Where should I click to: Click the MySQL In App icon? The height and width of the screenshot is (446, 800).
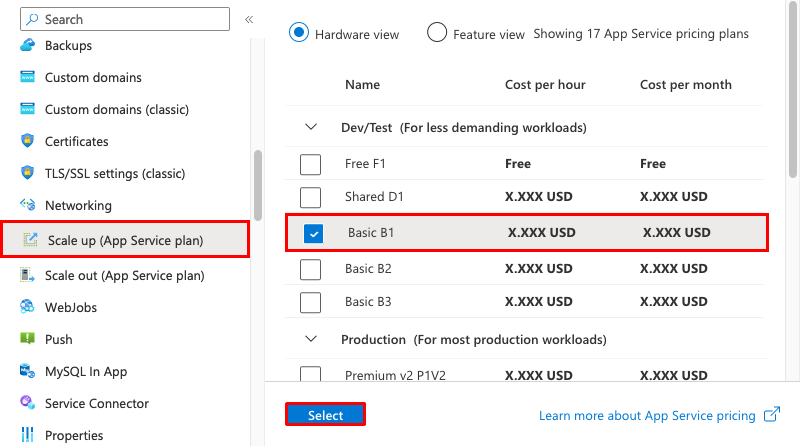[27, 372]
